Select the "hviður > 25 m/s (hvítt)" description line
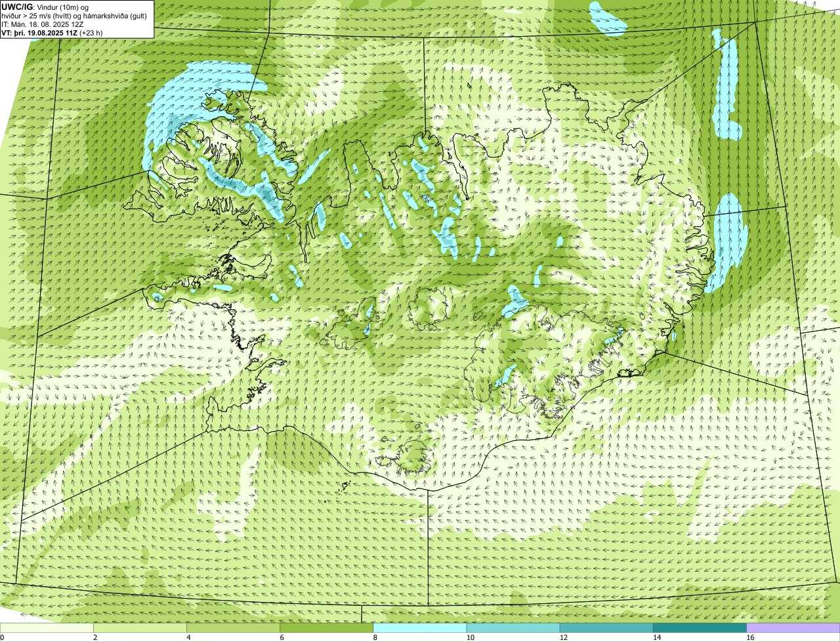The height and width of the screenshot is (642, 840). click(74, 15)
